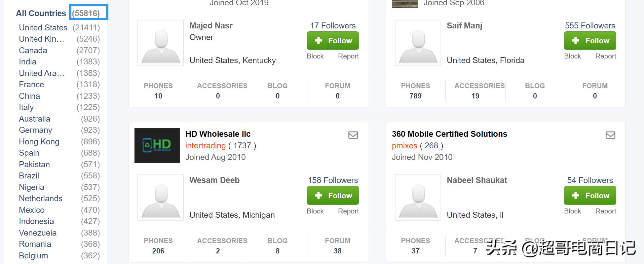Report Saif Manj
Viewport: 644px width, 264px height.
(x=605, y=56)
